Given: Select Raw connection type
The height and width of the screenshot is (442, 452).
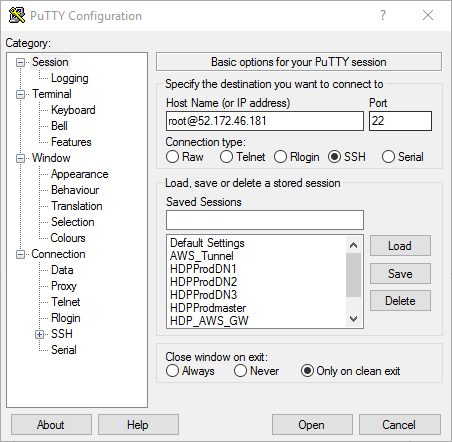Looking at the screenshot, I should tap(172, 157).
